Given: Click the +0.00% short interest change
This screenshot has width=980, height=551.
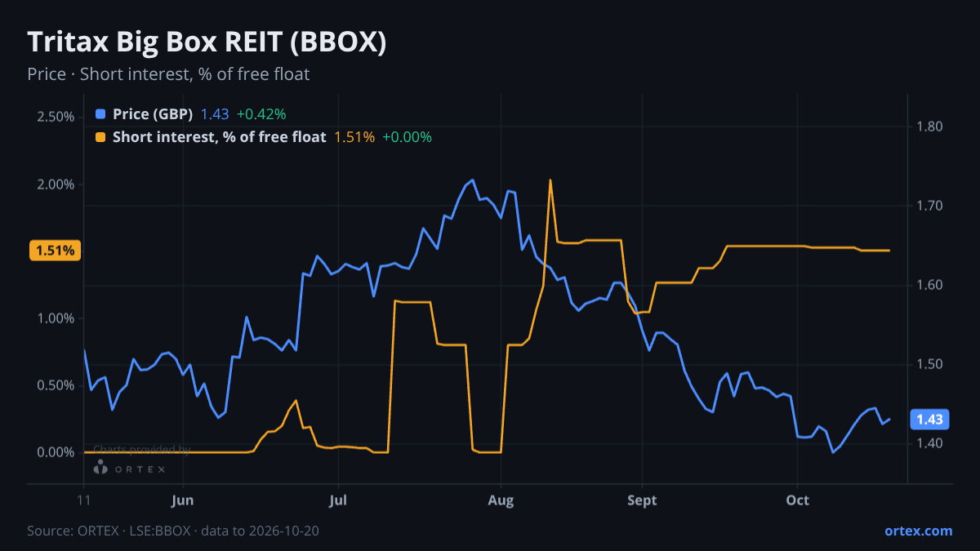Looking at the screenshot, I should [x=407, y=137].
